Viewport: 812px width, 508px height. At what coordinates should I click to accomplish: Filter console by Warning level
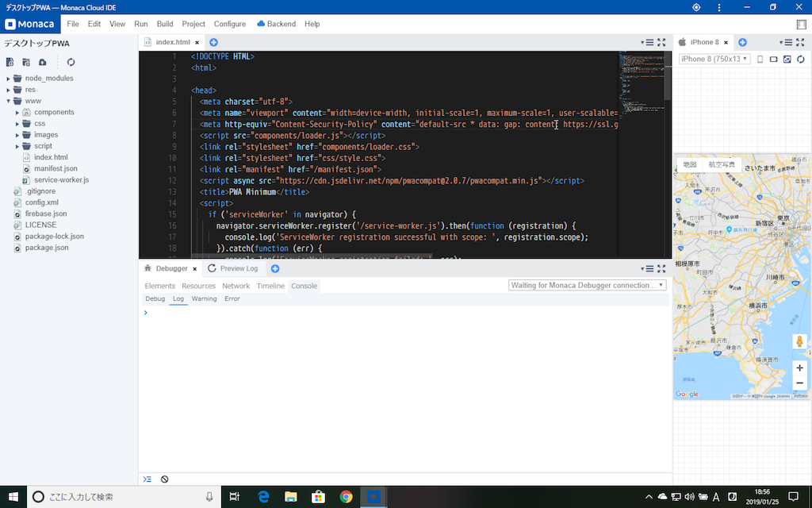[204, 298]
